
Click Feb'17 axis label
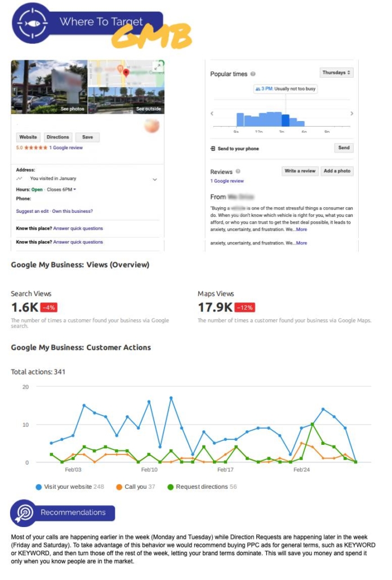(225, 470)
